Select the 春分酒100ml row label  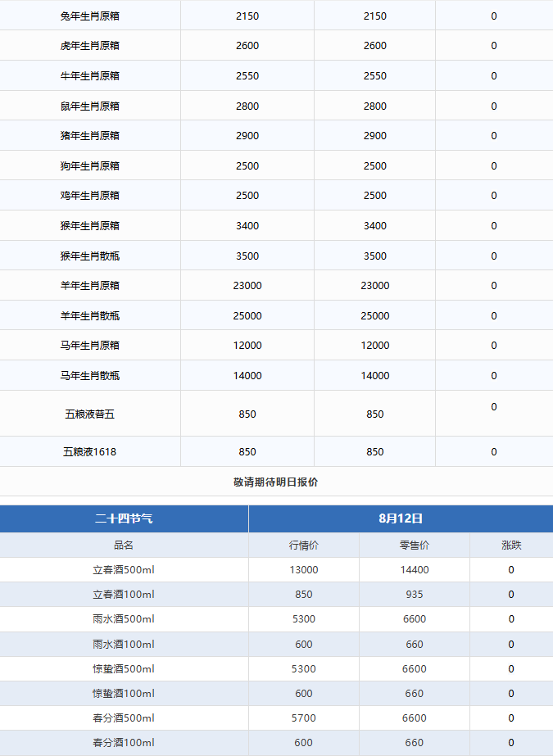pos(124,743)
